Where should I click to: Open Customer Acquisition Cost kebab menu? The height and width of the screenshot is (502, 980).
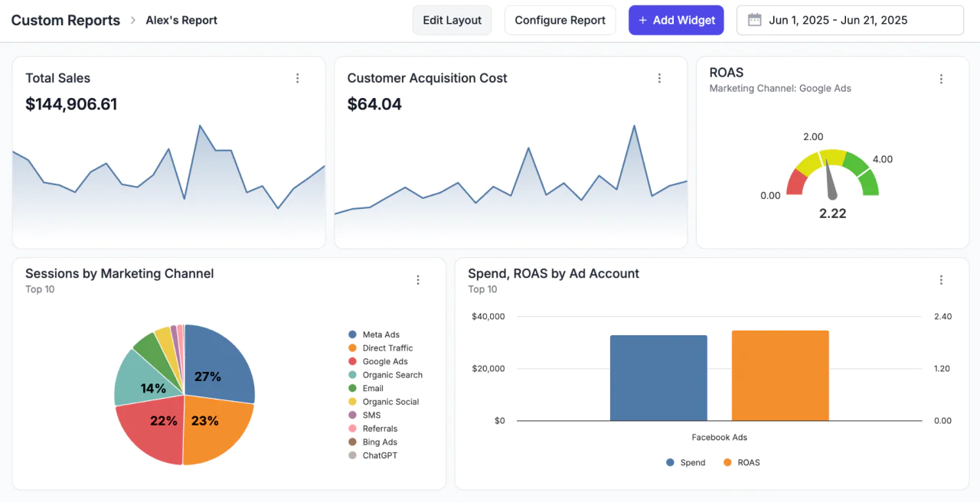coord(659,78)
